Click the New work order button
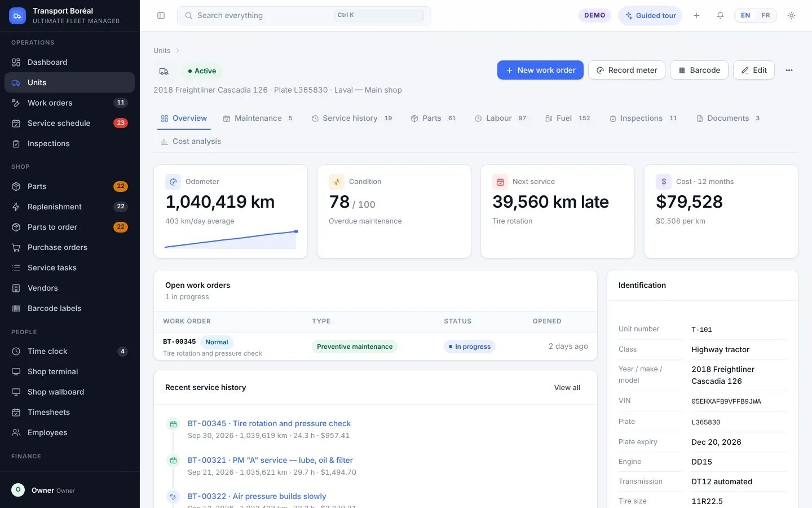The image size is (812, 508). pos(540,71)
